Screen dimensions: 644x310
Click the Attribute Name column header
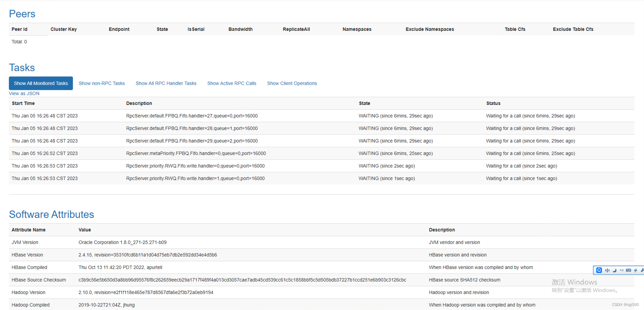(28, 230)
